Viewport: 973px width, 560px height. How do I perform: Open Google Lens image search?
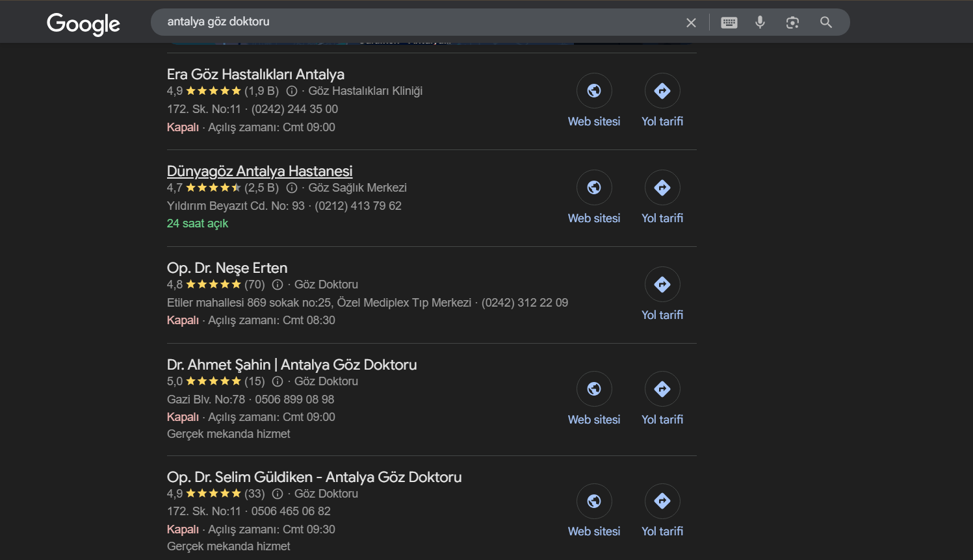792,23
